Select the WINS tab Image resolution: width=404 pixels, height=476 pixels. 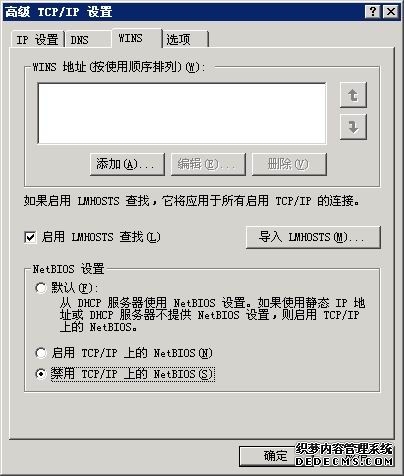(x=137, y=38)
